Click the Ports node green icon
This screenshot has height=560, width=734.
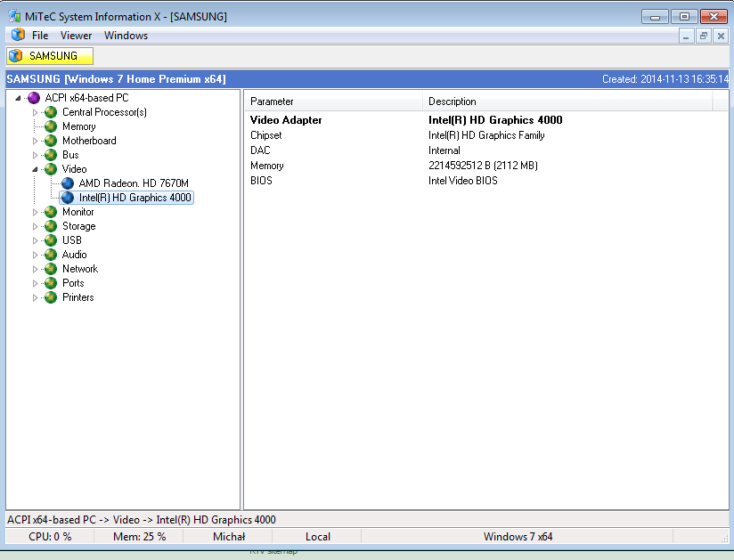pos(51,283)
